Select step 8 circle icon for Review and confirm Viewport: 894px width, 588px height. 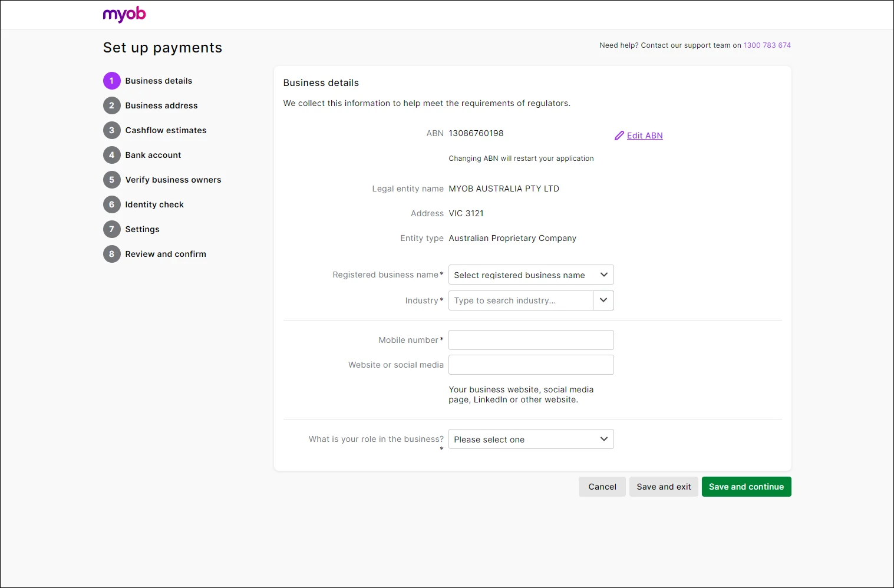click(112, 254)
